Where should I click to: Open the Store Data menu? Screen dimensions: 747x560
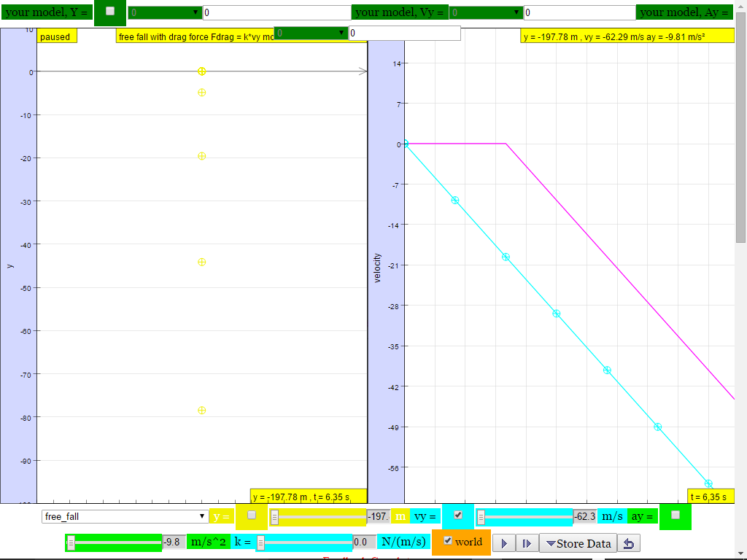point(578,543)
